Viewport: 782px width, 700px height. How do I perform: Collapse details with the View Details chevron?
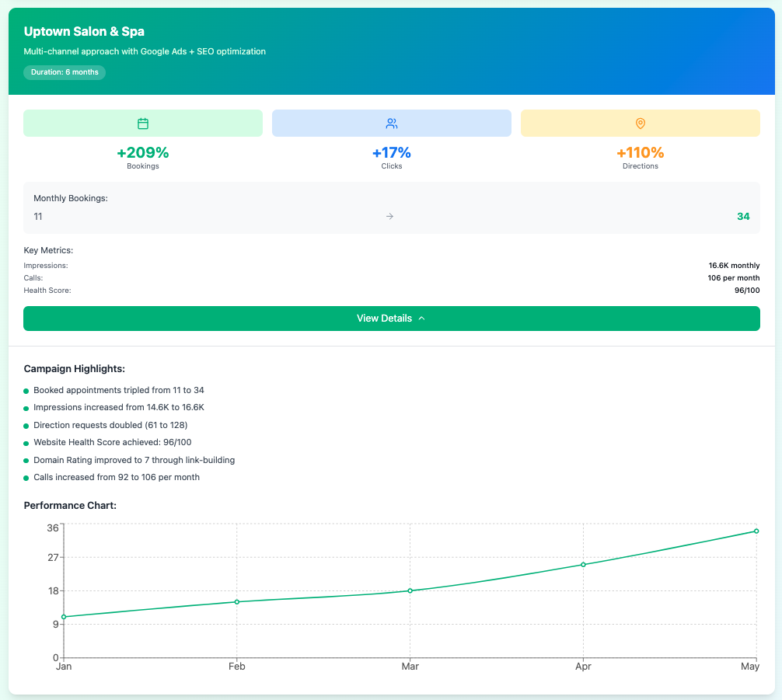[421, 318]
